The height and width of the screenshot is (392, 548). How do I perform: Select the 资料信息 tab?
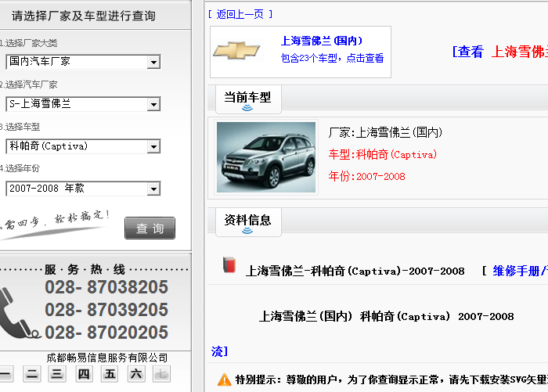click(248, 222)
